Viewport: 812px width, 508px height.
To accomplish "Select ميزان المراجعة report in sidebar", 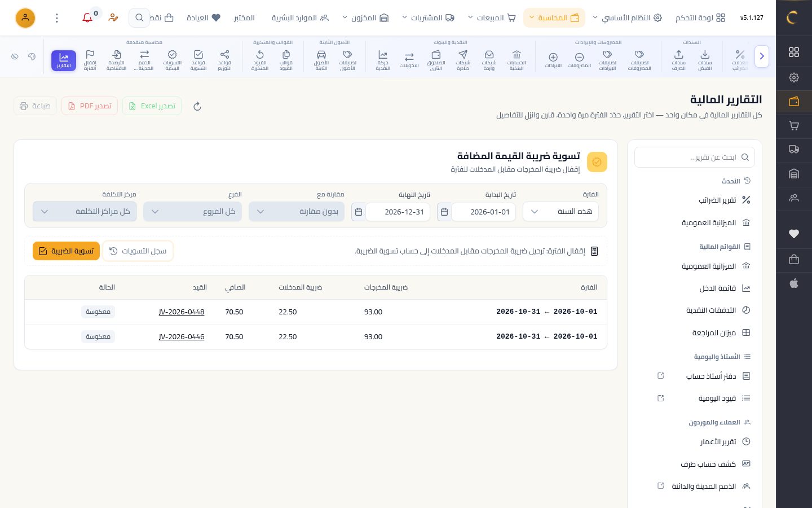I will (x=713, y=333).
